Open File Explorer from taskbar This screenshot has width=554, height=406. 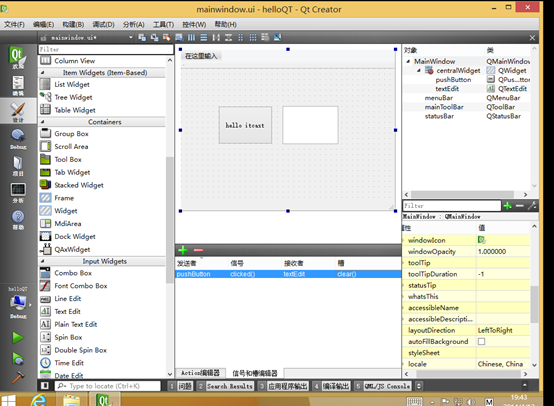[71, 400]
